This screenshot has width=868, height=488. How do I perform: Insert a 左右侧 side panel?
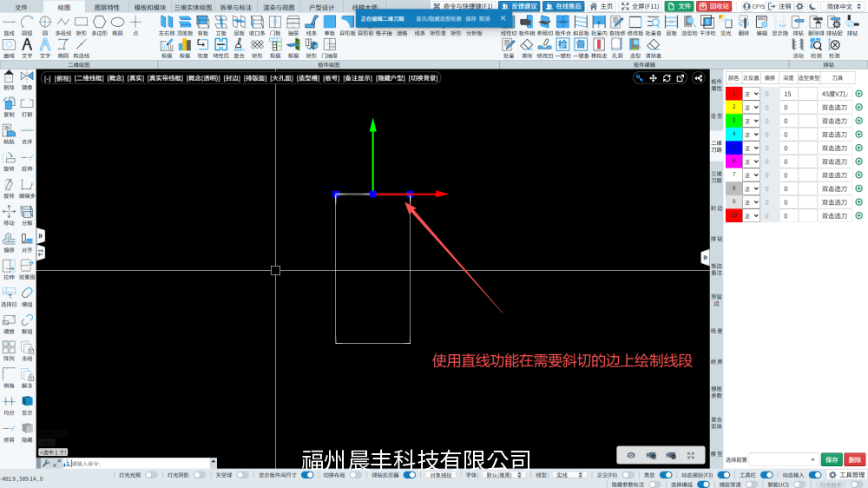tap(166, 25)
